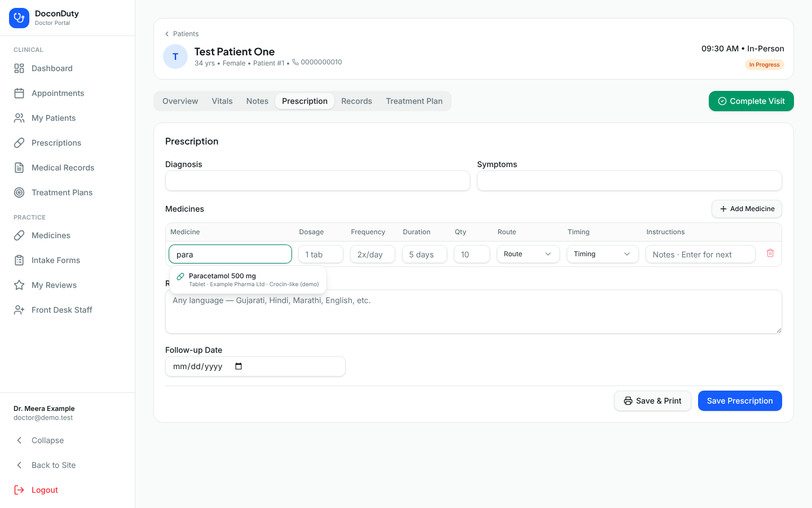
Task: Click the In Progress status badge
Action: coord(765,65)
